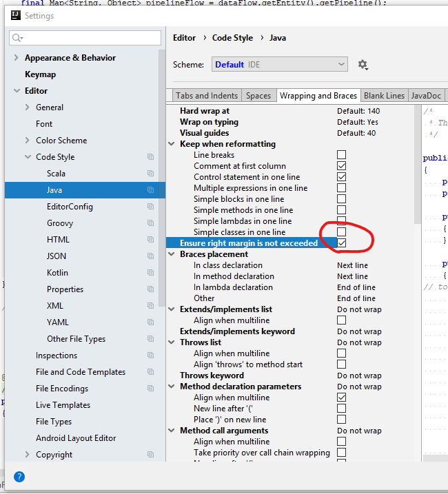Collapse the Throws list group
The height and width of the screenshot is (494, 448).
pyautogui.click(x=172, y=342)
